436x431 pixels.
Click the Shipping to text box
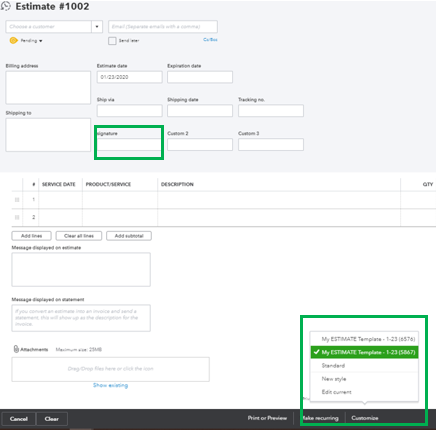(48, 135)
